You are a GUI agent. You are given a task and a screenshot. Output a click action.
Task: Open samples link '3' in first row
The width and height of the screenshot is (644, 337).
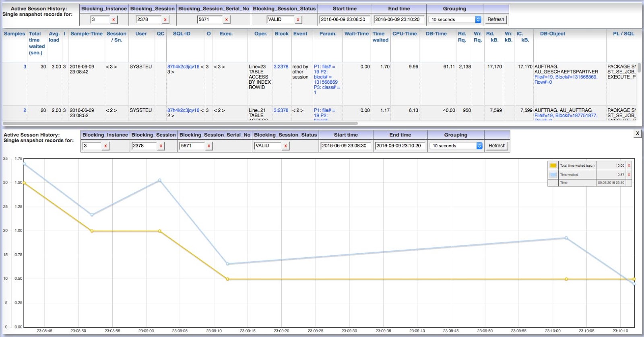25,67
